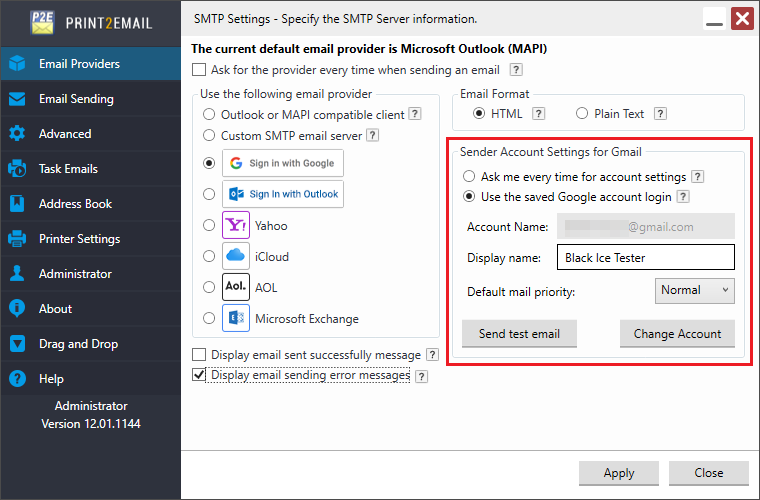760x500 pixels.
Task: Click the Advanced gear icon
Action: [x=17, y=134]
